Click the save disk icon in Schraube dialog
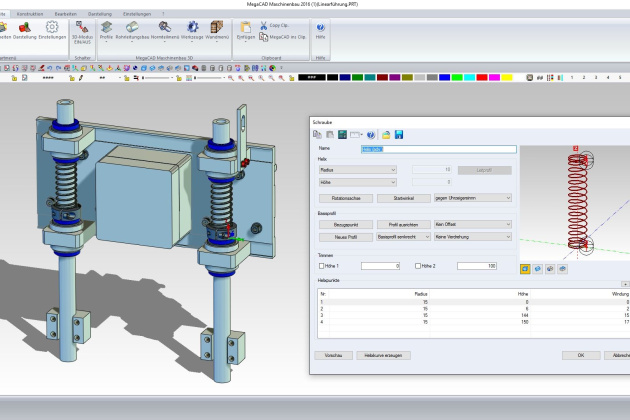630x420 pixels. pyautogui.click(x=399, y=134)
